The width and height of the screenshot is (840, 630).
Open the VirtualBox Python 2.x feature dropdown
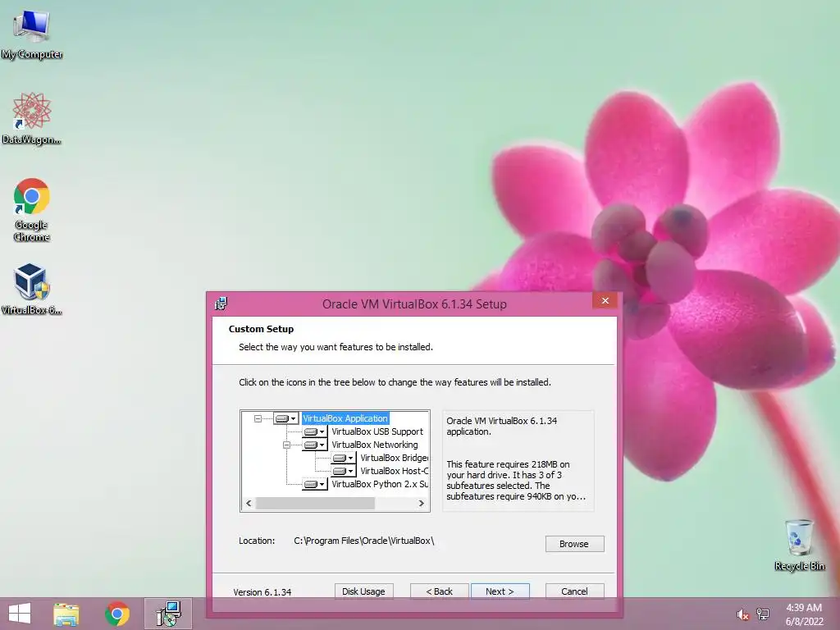(314, 484)
